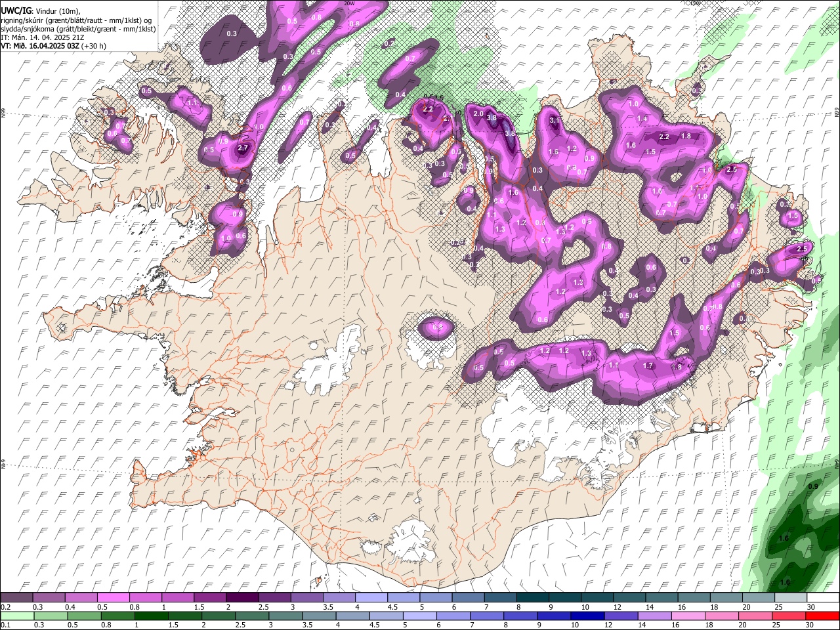The image size is (840, 630).
Task: Click the '3.1' snowfall value on the map
Action: click(x=555, y=120)
